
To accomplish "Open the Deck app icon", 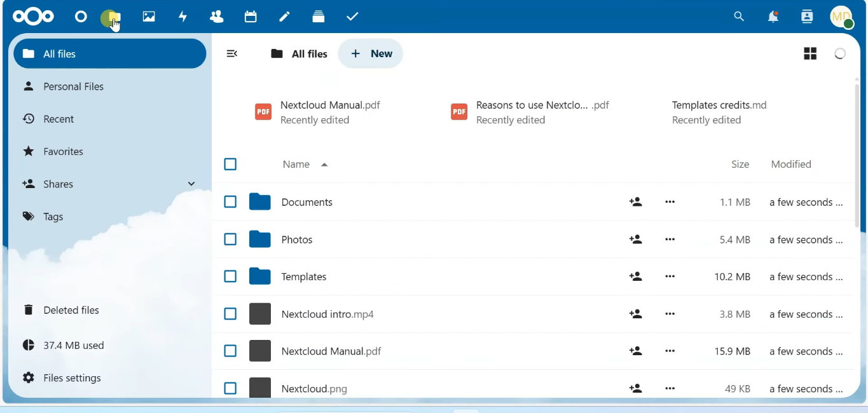I will [319, 17].
